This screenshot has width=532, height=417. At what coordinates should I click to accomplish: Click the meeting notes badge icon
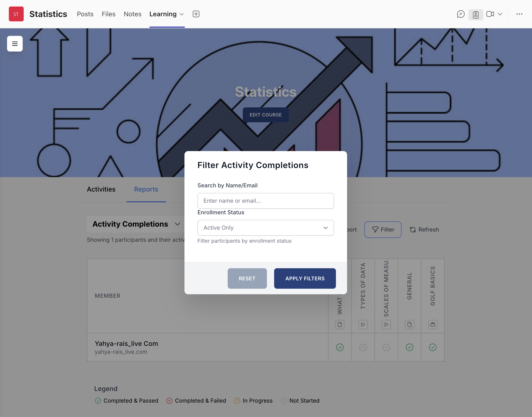coord(475,15)
